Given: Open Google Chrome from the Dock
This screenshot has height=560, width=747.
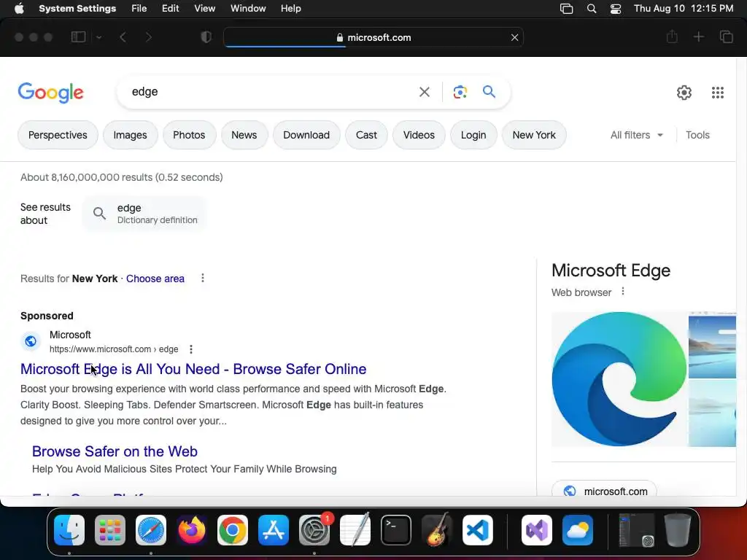Looking at the screenshot, I should click(233, 530).
